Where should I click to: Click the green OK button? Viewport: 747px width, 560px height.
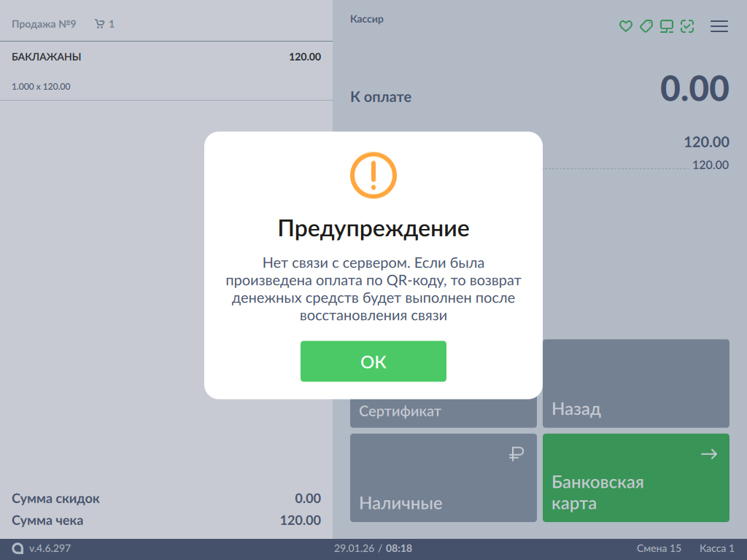373,362
